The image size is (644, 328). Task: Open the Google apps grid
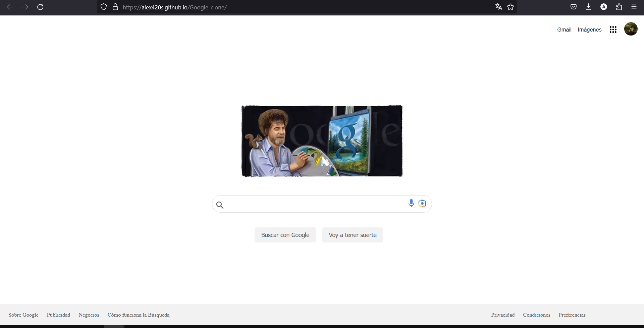tap(613, 30)
